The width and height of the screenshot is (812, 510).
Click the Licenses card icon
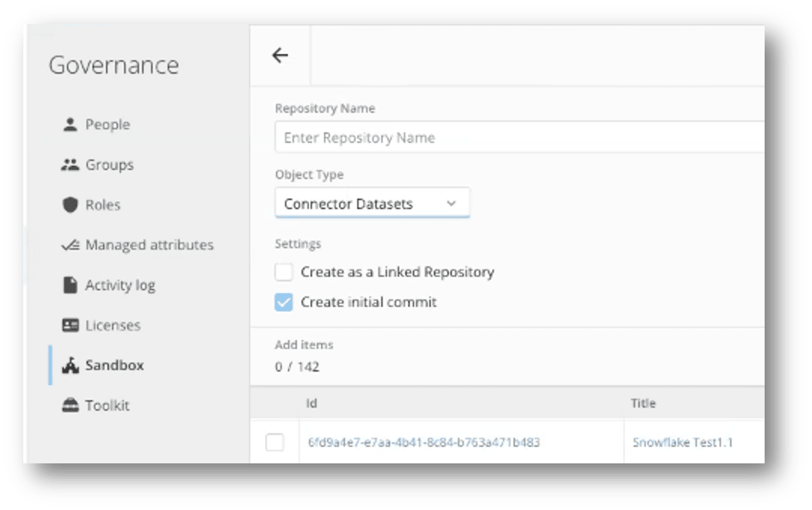[x=70, y=325]
